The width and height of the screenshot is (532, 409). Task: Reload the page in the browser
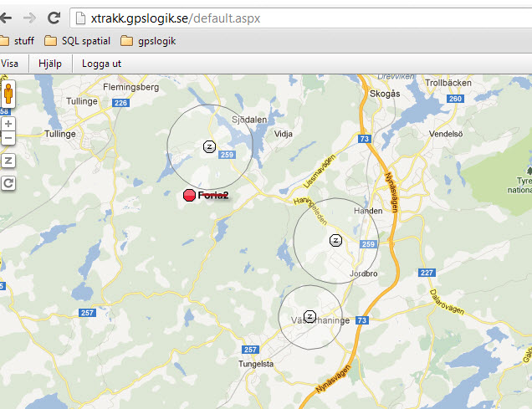(54, 18)
